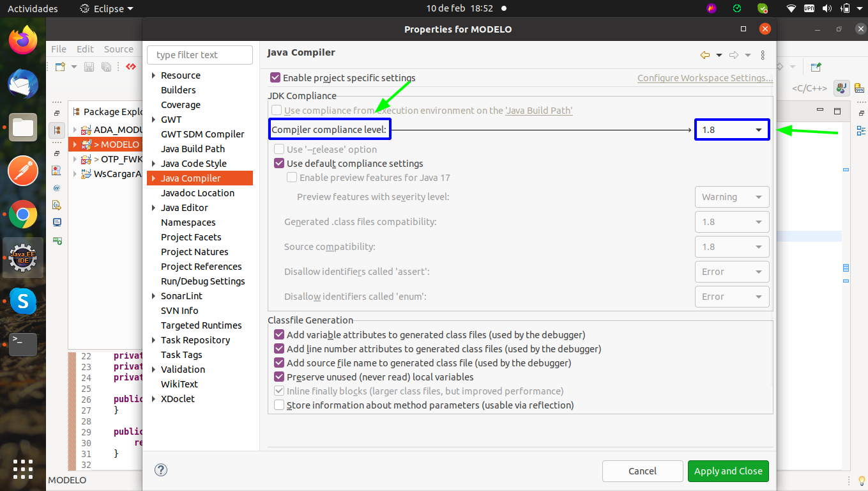Select Project Facets in the sidebar
This screenshot has height=491, width=868.
click(191, 237)
